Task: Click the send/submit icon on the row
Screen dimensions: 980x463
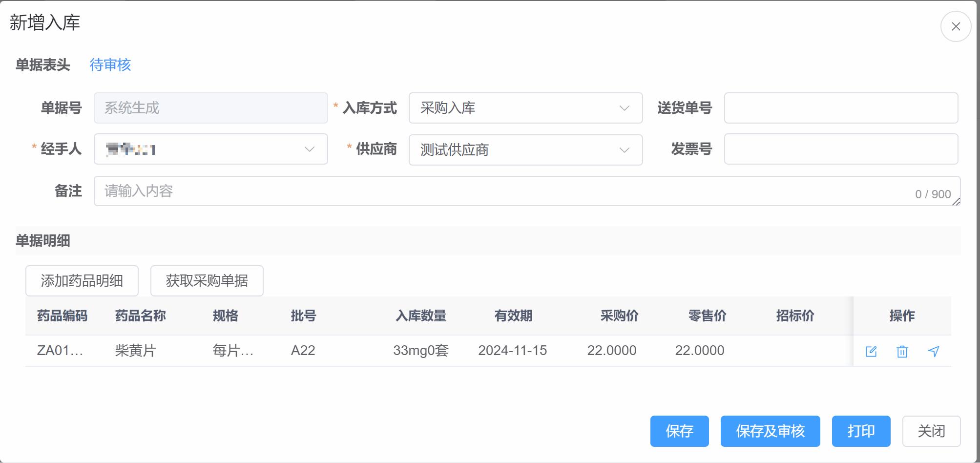Action: [934, 351]
